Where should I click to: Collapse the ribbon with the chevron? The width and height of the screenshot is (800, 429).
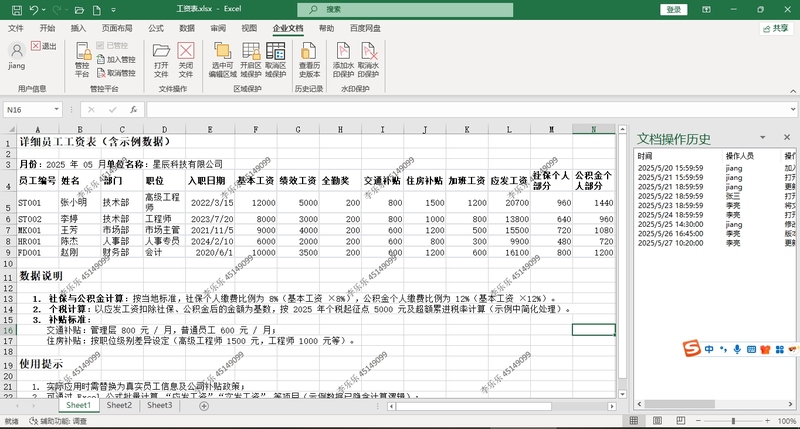[x=793, y=91]
